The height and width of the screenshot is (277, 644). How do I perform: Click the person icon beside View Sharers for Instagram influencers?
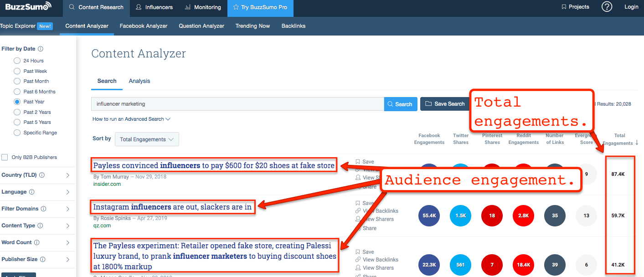coord(358,219)
